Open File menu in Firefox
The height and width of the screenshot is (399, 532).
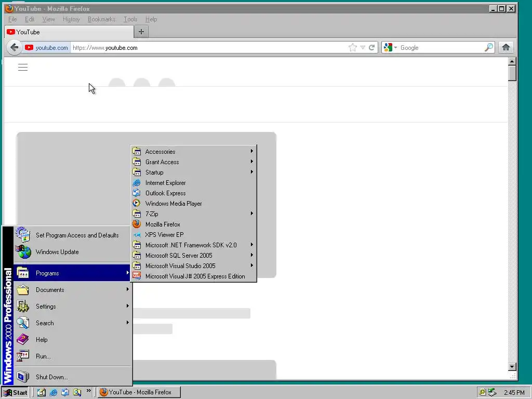(x=12, y=19)
